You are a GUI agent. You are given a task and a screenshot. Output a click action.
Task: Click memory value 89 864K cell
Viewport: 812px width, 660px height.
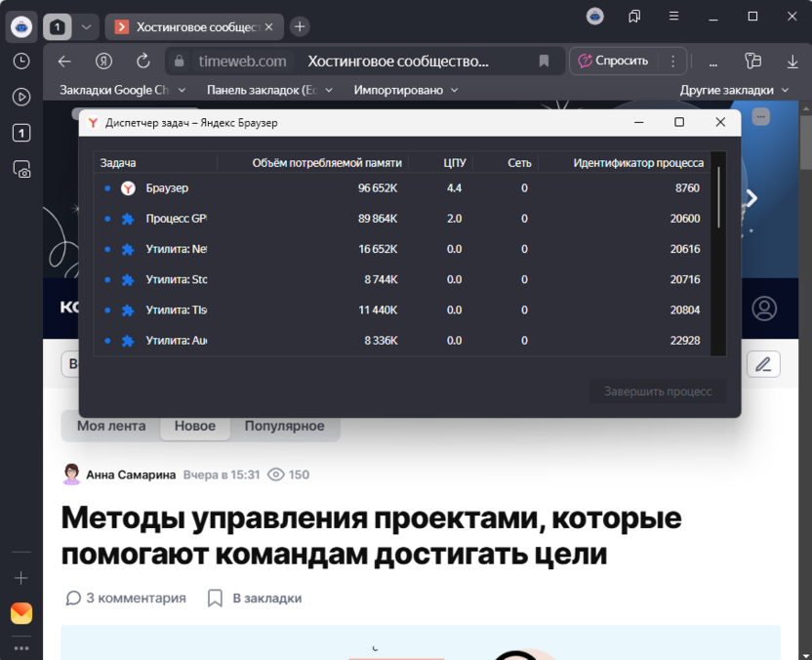coord(378,219)
